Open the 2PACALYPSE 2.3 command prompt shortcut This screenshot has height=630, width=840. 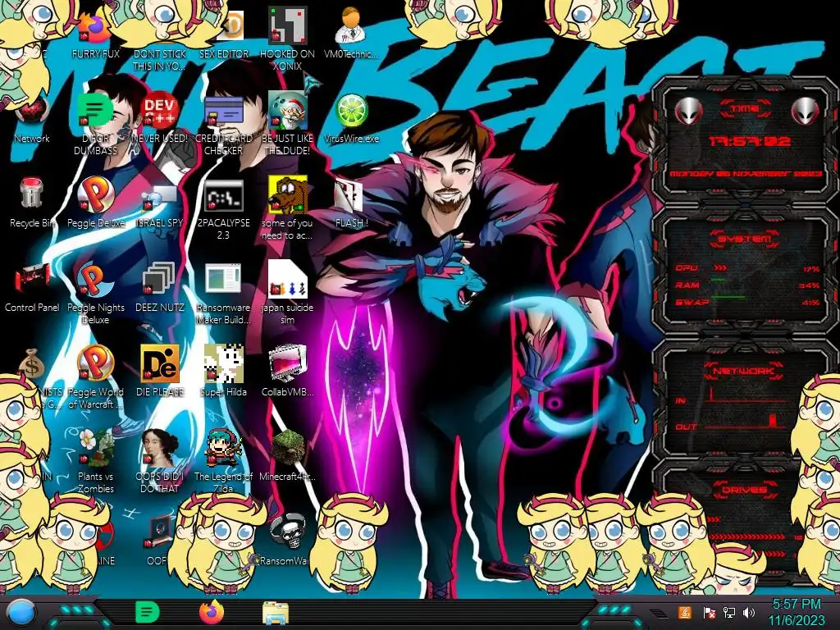pyautogui.click(x=223, y=195)
